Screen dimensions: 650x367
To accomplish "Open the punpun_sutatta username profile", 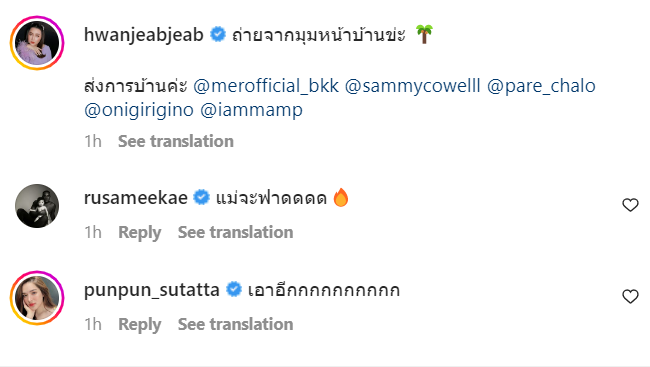I will tap(152, 290).
